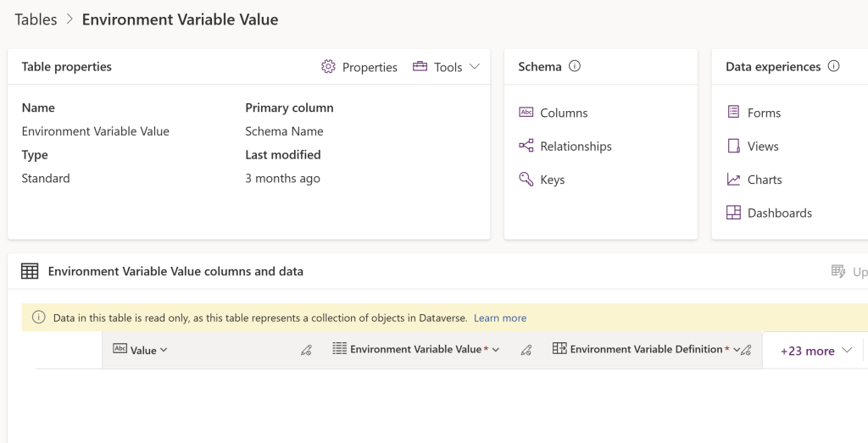Click the edit pencil icon for Value column
Image resolution: width=868 pixels, height=443 pixels.
(x=306, y=350)
